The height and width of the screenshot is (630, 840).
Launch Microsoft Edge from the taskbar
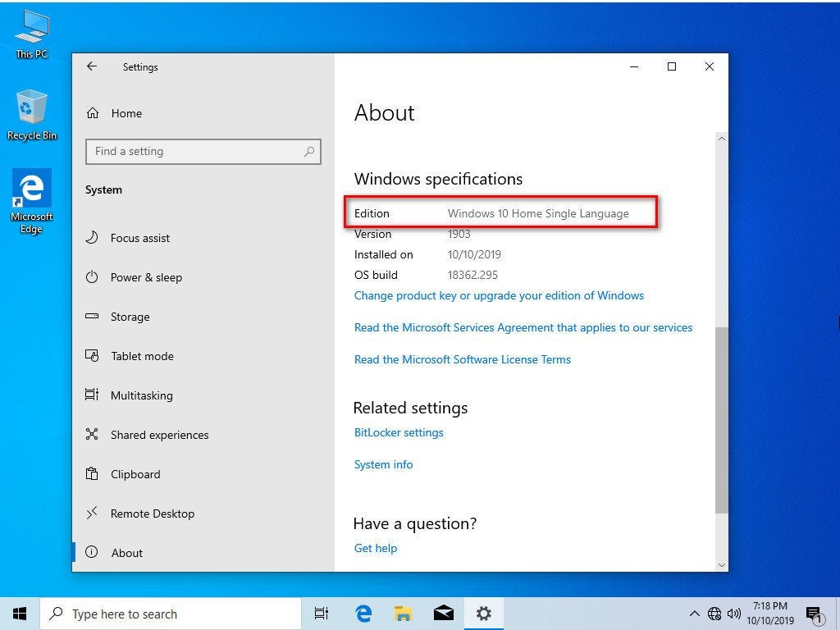coord(362,613)
